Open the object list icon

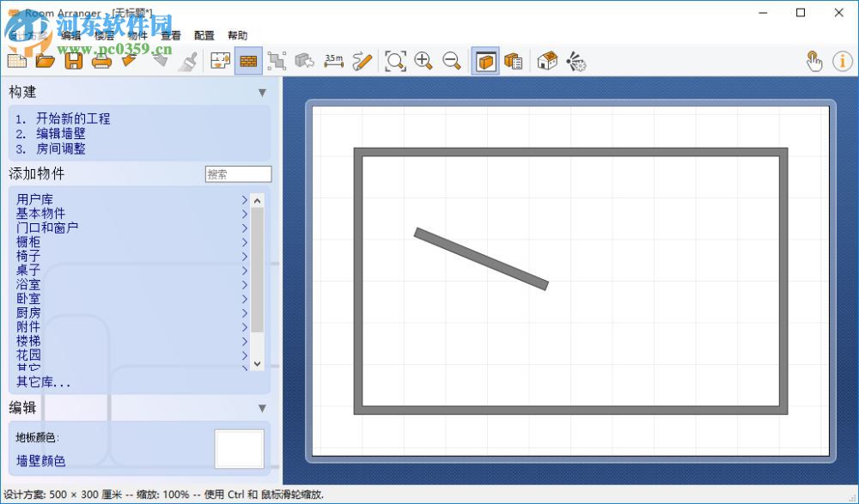[514, 61]
